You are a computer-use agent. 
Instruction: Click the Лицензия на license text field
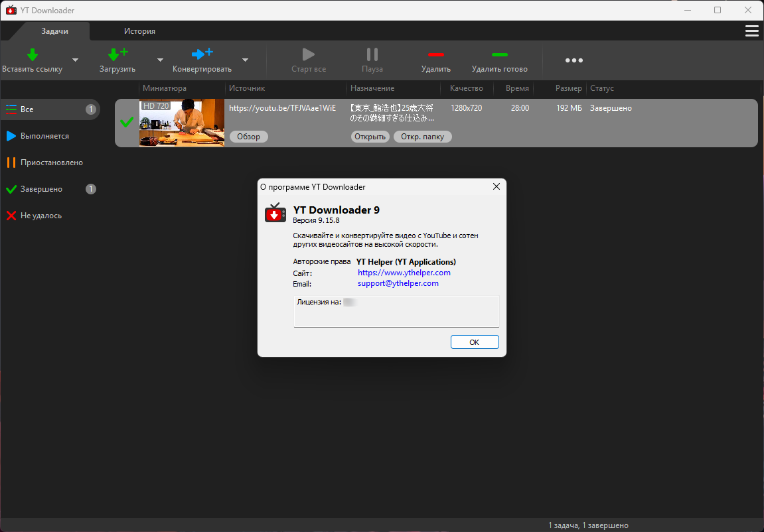[x=397, y=312]
